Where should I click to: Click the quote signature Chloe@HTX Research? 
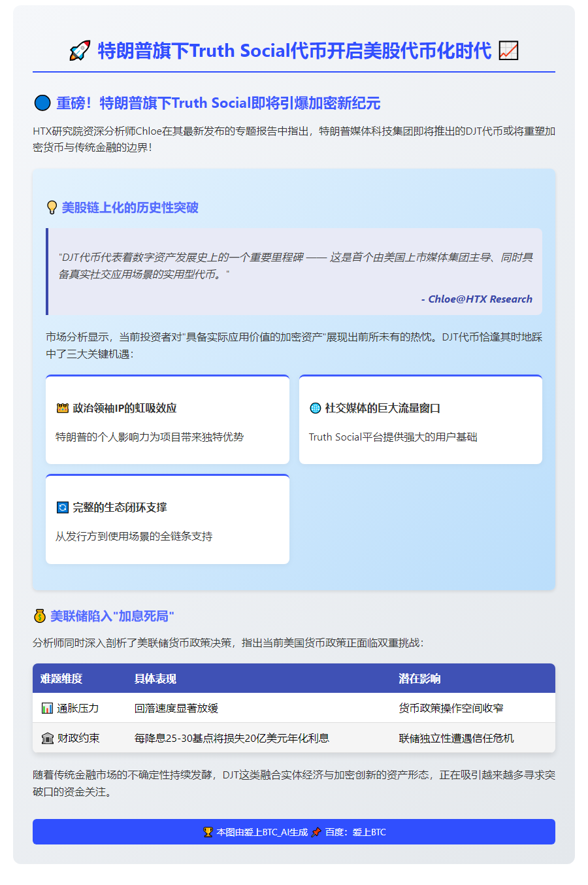(480, 299)
